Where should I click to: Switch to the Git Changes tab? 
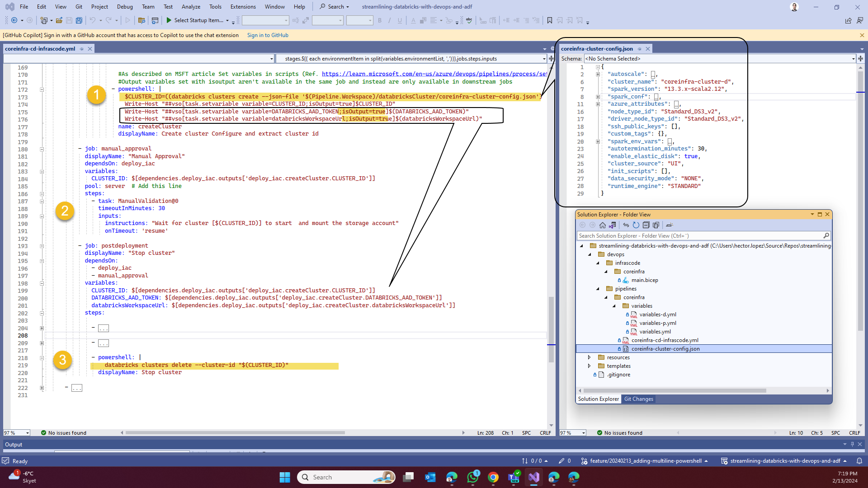point(638,399)
